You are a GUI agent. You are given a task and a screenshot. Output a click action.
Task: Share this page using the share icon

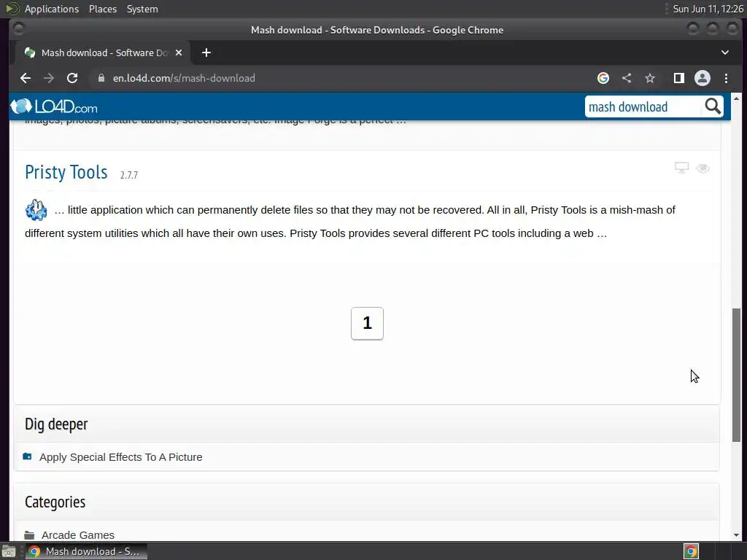click(x=627, y=78)
